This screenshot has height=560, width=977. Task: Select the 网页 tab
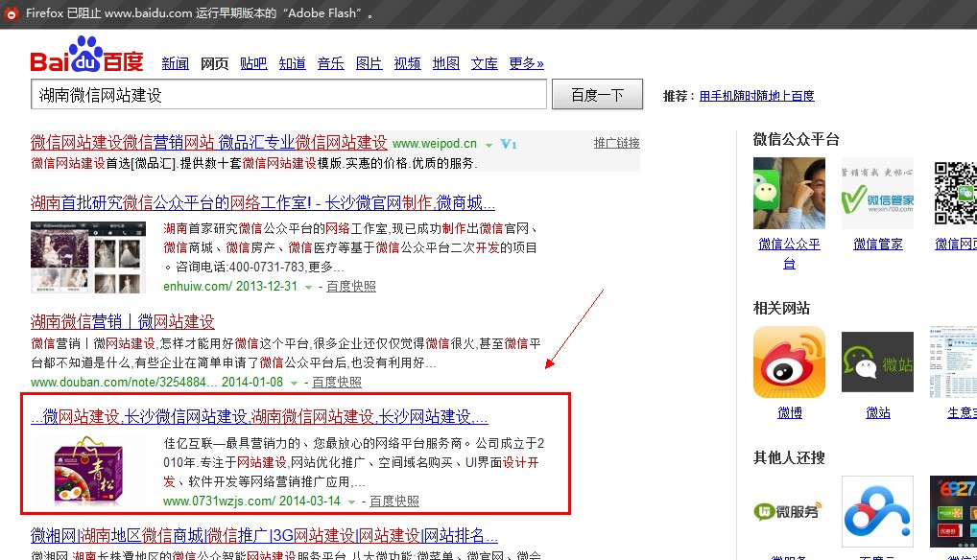214,63
